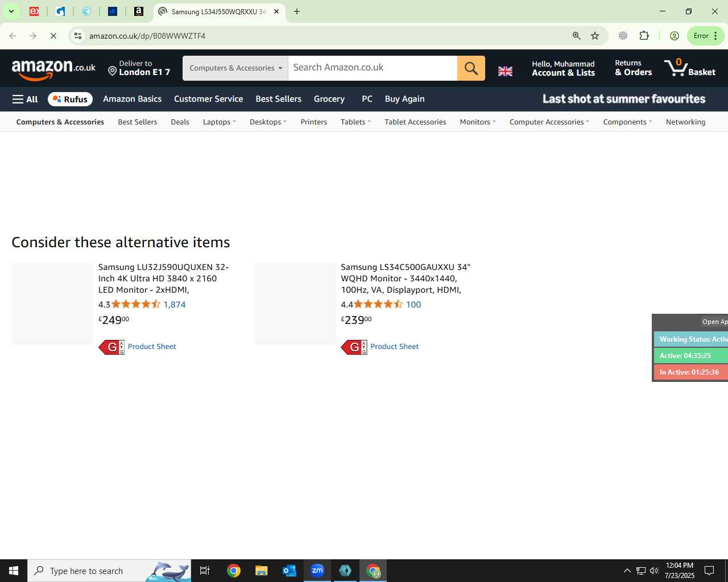Open the Rufus assistant
Screen dimensions: 728x582
click(70, 99)
